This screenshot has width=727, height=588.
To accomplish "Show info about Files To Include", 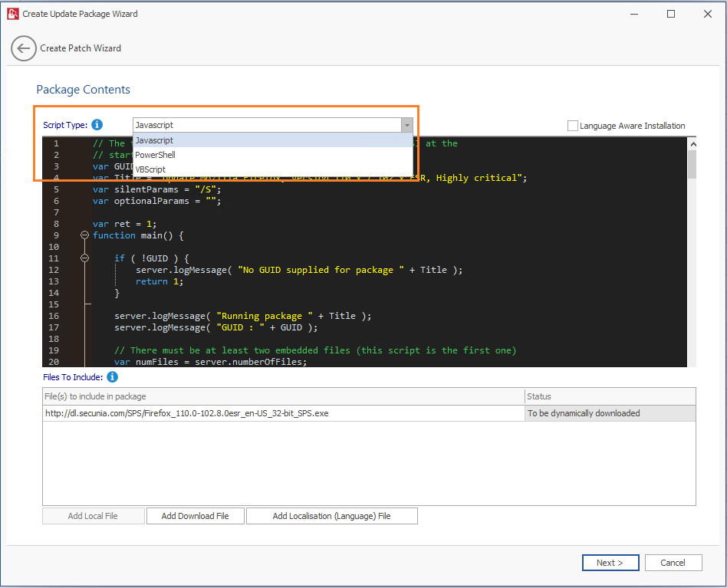I will (x=112, y=377).
